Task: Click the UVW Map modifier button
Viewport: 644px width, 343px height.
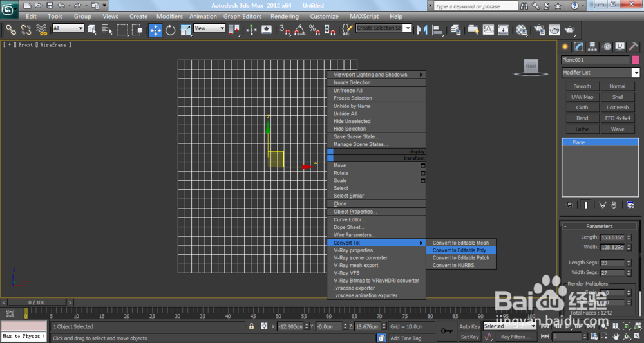Action: (582, 97)
